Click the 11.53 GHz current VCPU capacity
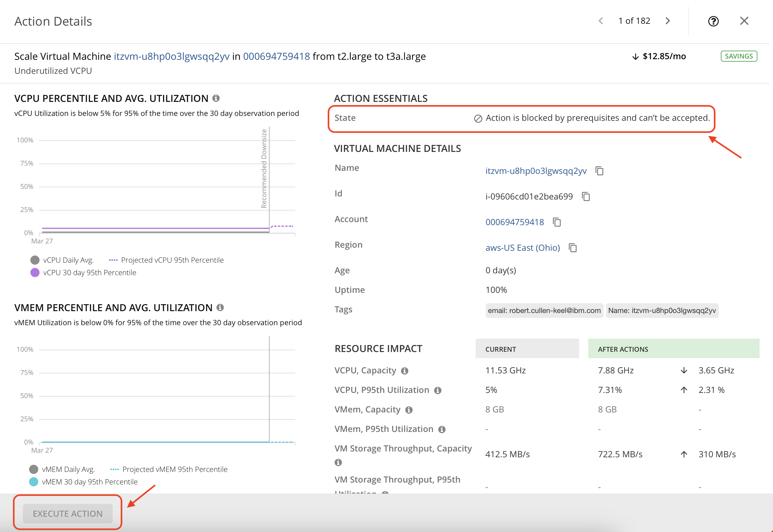 coord(506,371)
